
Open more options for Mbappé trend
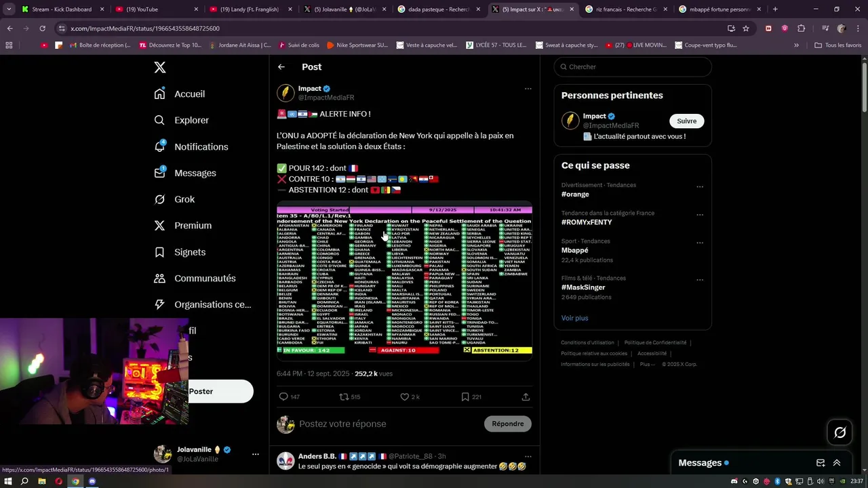click(x=700, y=243)
